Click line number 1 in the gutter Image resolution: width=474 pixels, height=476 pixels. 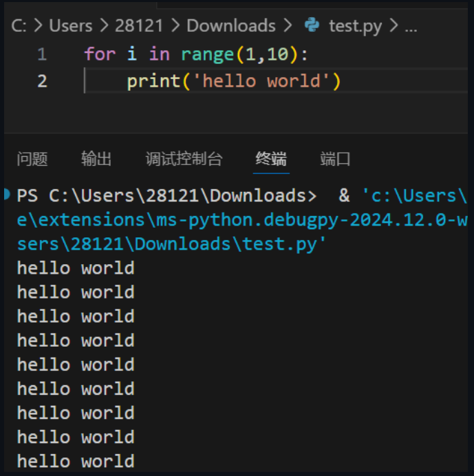point(42,54)
